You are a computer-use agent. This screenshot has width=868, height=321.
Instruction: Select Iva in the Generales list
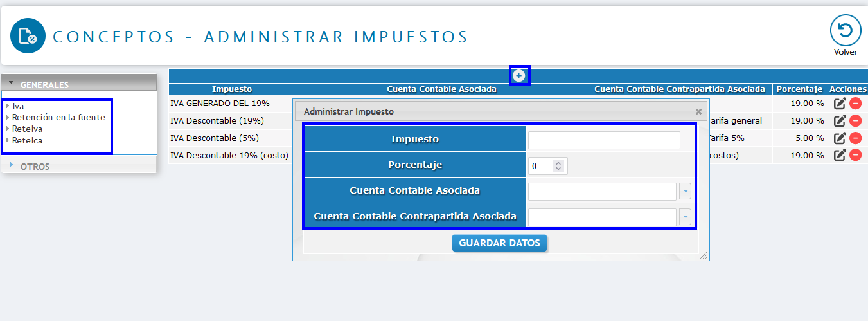18,106
